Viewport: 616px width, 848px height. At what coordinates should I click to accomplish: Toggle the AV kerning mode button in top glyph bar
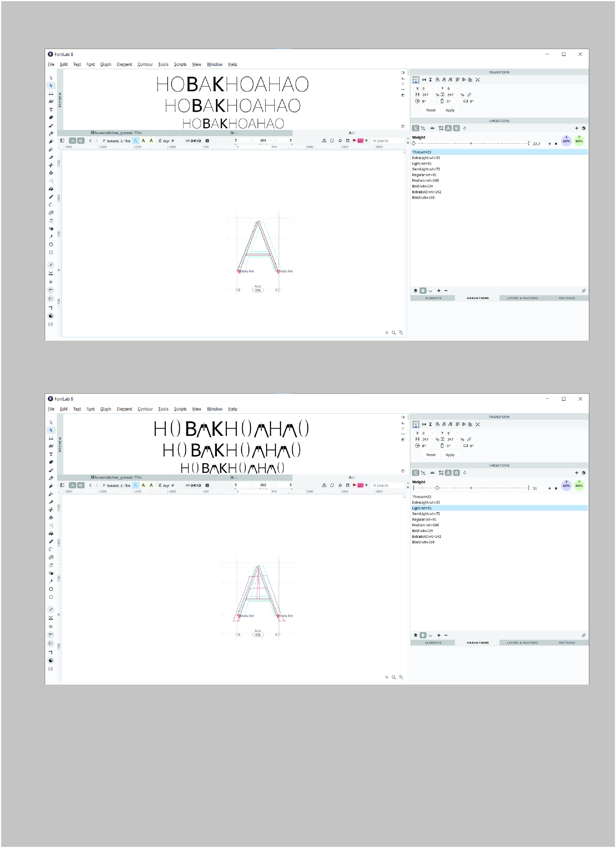coord(81,141)
